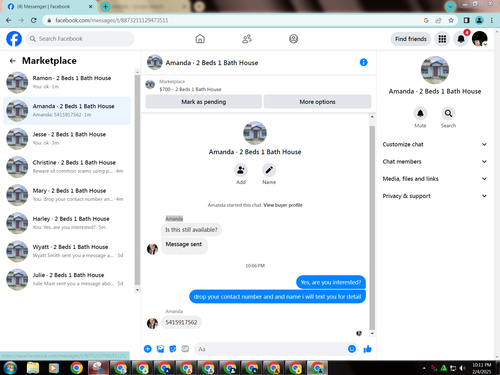Open Chrome three-dot menu
The image size is (500, 375).
pos(492,20)
